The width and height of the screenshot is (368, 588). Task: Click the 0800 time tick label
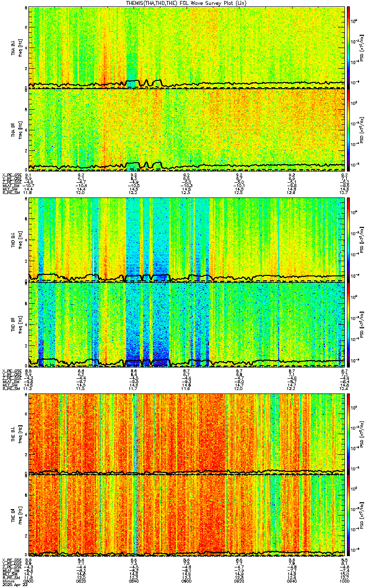click(x=28, y=581)
